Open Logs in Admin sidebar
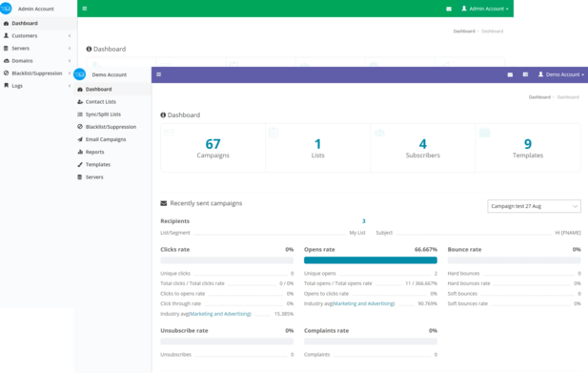This screenshot has width=588, height=373. (17, 86)
